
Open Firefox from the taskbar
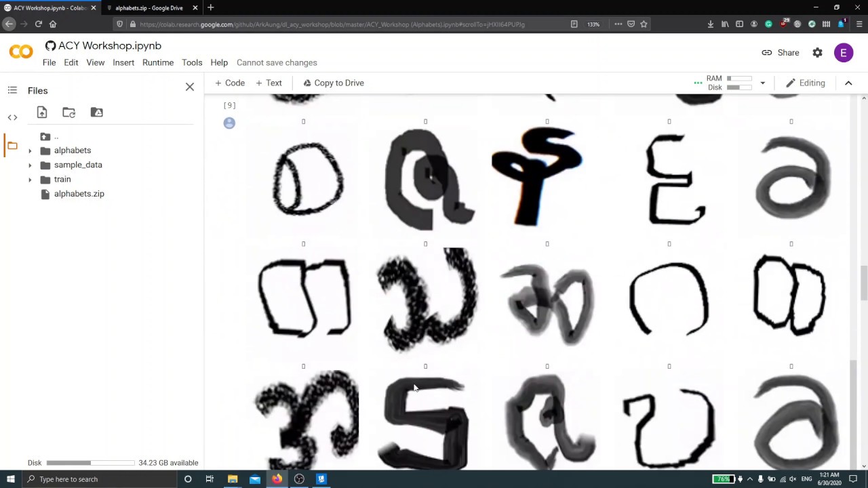(277, 479)
